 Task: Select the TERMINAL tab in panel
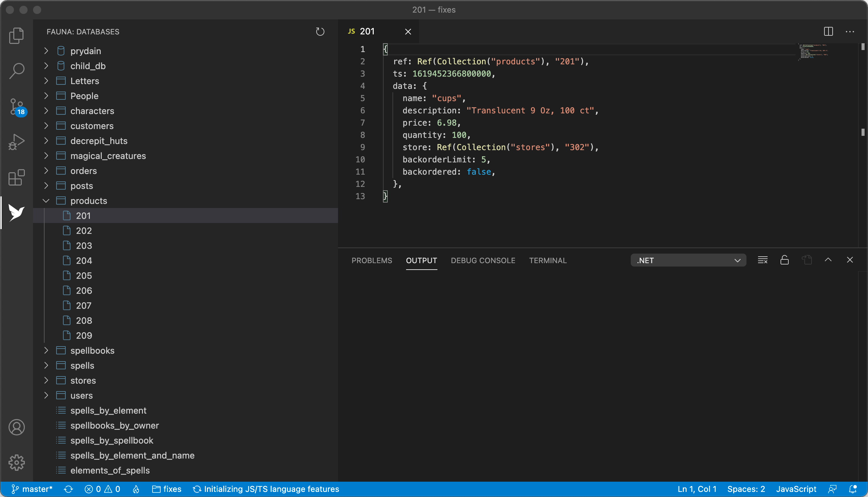[547, 260]
